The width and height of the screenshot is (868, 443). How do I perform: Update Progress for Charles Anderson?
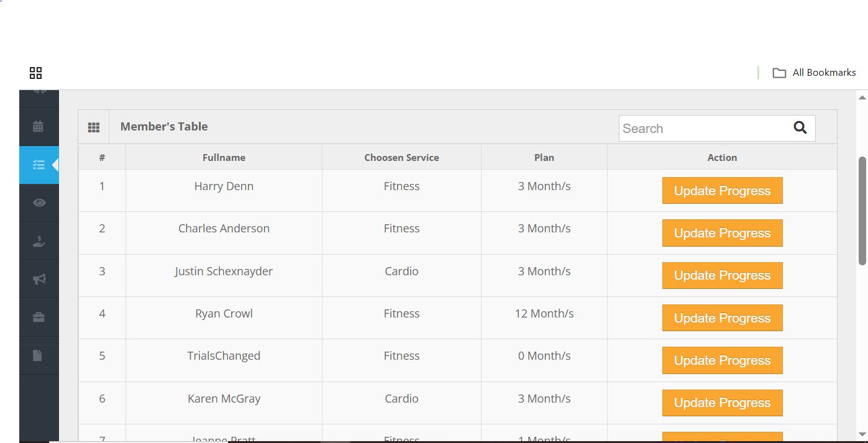(722, 233)
